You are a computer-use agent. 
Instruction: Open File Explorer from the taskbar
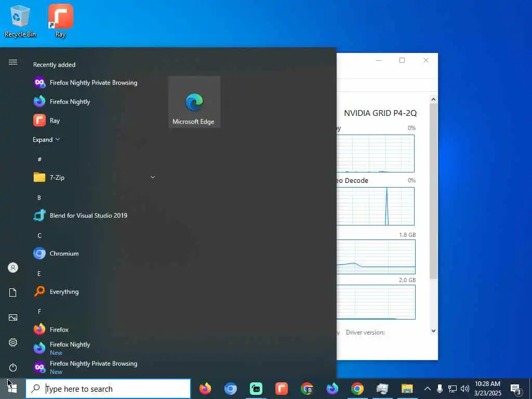click(x=407, y=389)
